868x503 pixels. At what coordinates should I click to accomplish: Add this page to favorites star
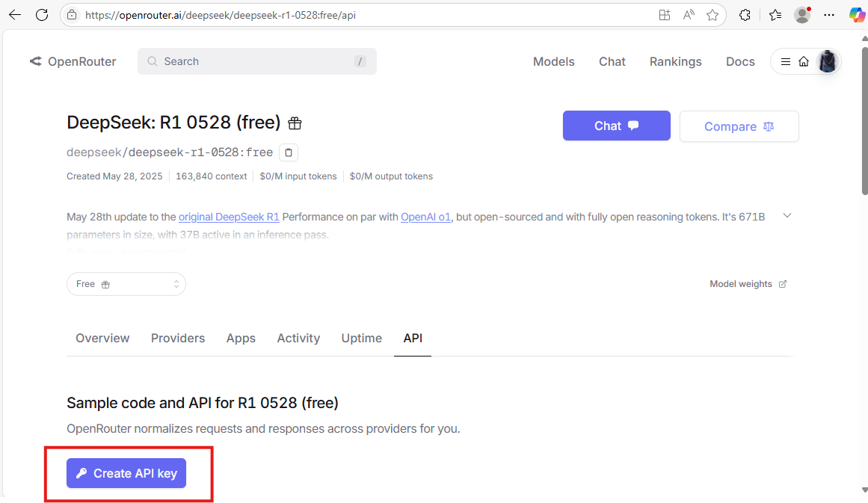(x=712, y=15)
